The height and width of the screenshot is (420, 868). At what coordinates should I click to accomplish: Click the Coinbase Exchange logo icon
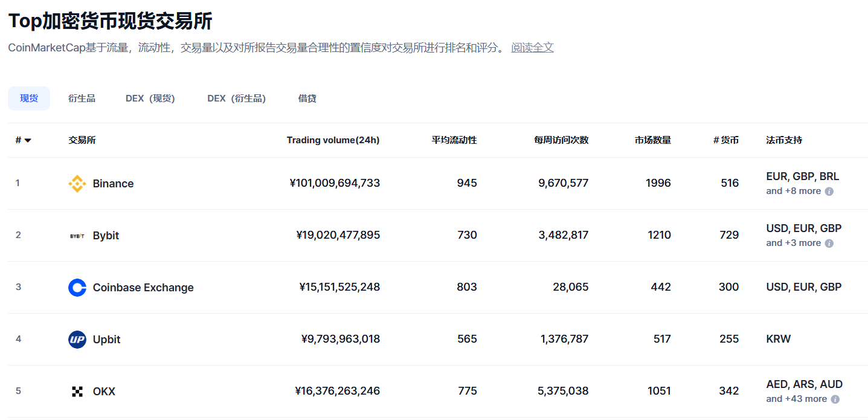click(77, 288)
